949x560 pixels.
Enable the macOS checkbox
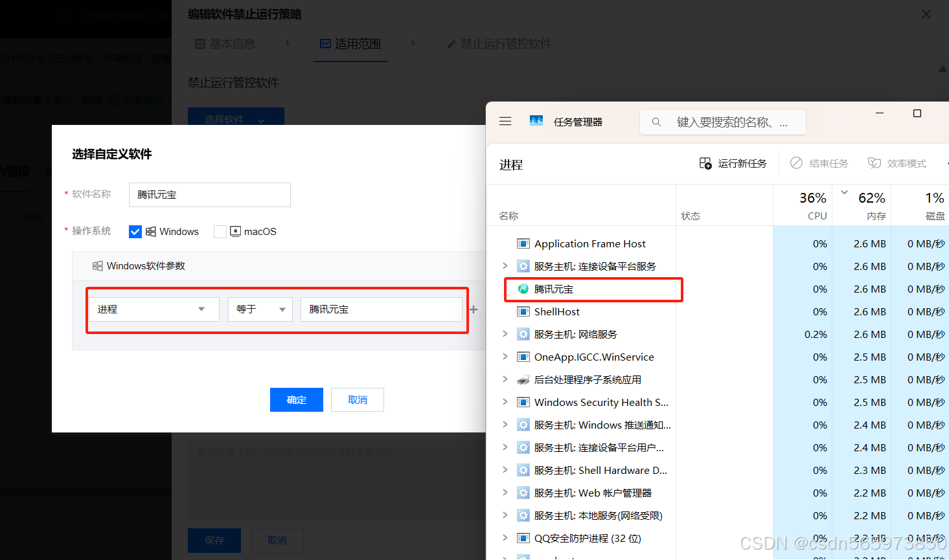point(220,231)
